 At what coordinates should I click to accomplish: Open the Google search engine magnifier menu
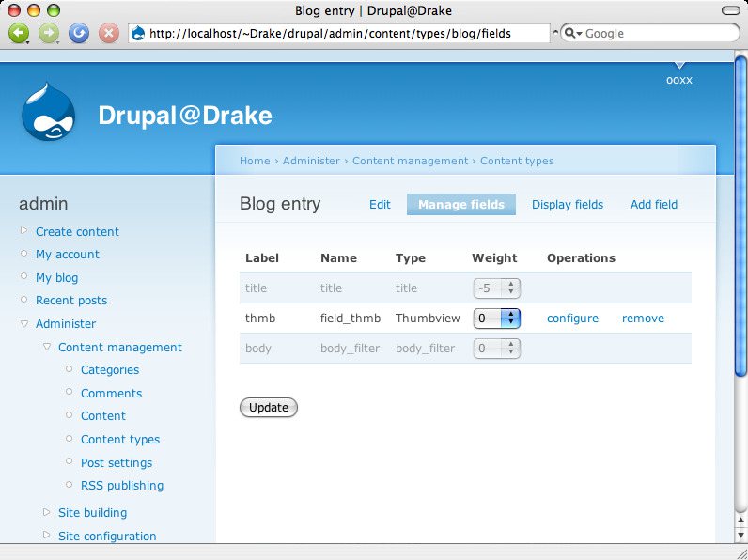[x=573, y=34]
